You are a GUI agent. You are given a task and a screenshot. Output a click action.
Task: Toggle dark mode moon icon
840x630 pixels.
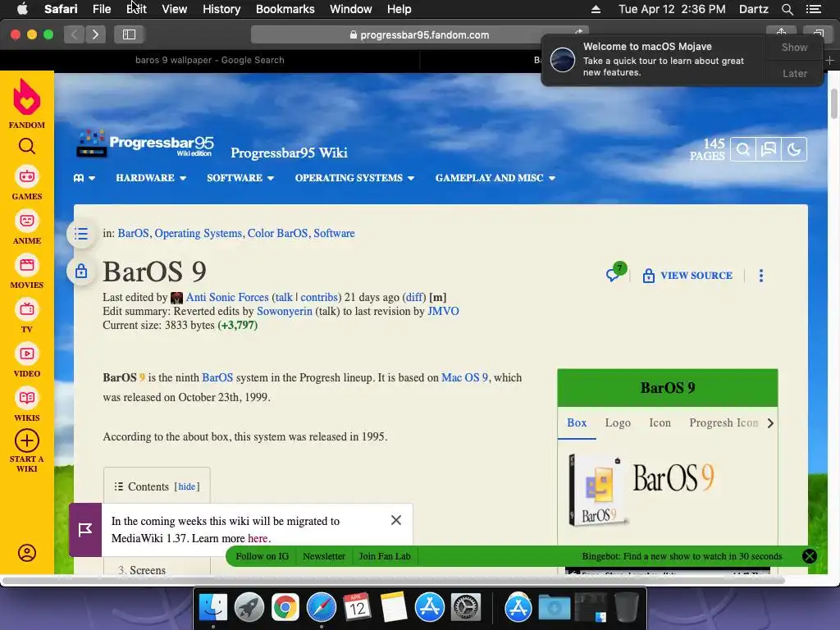794,149
